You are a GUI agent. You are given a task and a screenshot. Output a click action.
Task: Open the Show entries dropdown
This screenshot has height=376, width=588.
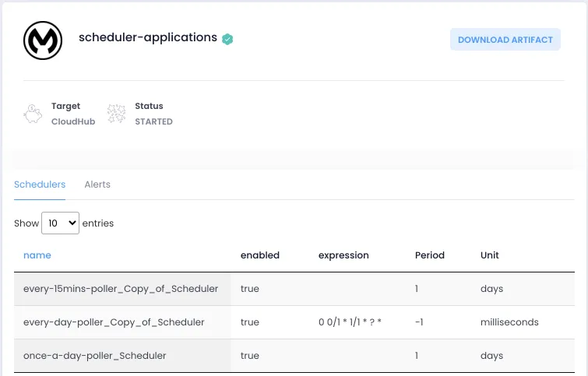coord(61,223)
